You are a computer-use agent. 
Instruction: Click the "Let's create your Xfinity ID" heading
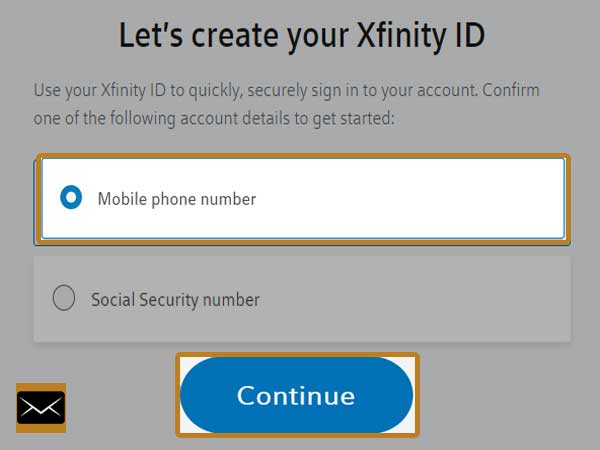coord(302,36)
